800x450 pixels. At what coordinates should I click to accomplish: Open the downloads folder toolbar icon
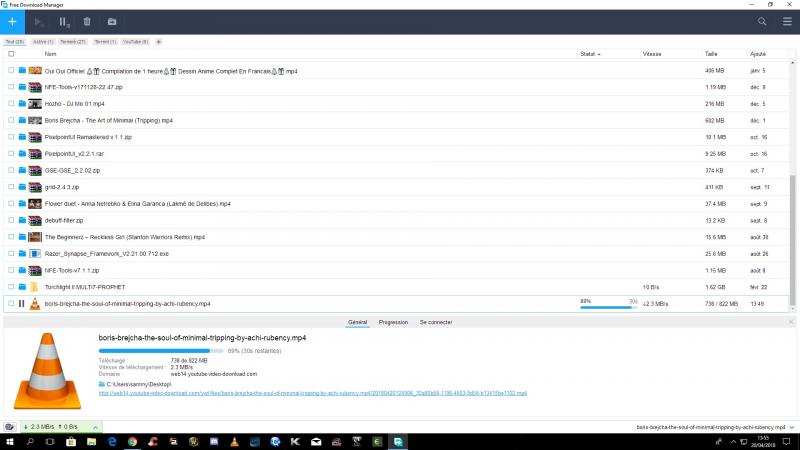(x=111, y=21)
